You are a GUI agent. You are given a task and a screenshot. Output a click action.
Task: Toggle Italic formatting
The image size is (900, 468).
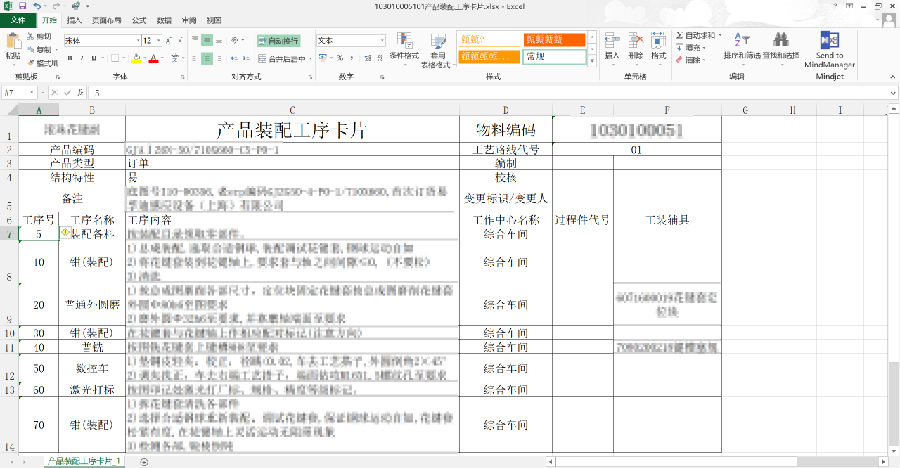coord(81,58)
